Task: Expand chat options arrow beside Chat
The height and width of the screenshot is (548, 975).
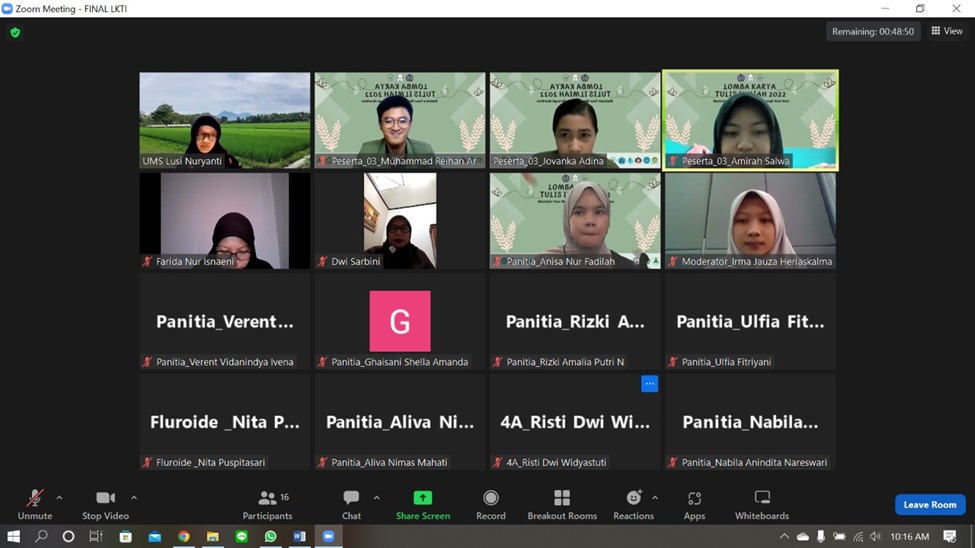Action: pos(377,498)
